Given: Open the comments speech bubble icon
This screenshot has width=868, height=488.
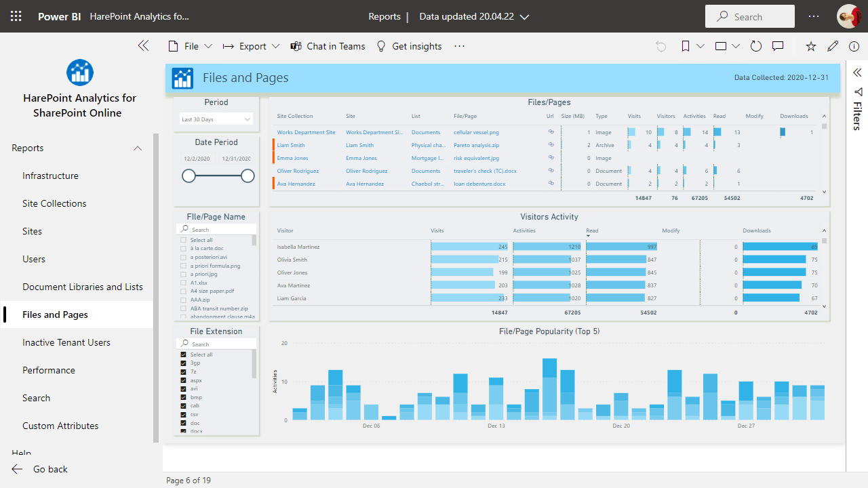Looking at the screenshot, I should [778, 46].
